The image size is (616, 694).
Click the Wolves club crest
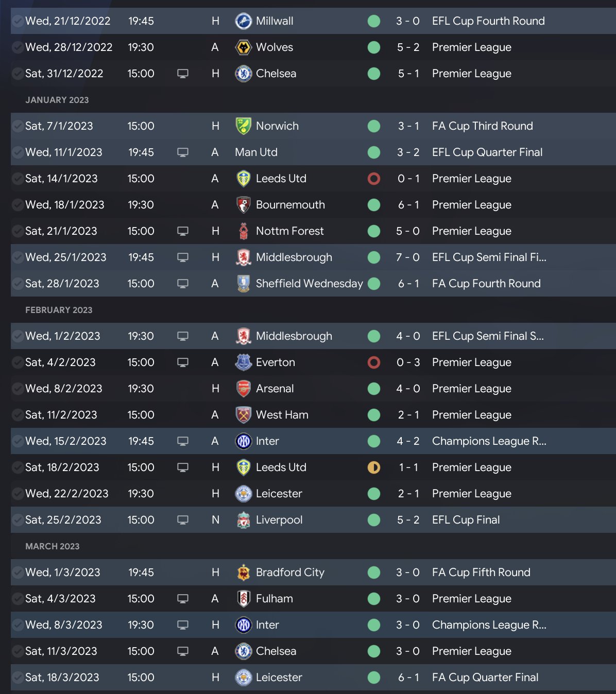243,47
